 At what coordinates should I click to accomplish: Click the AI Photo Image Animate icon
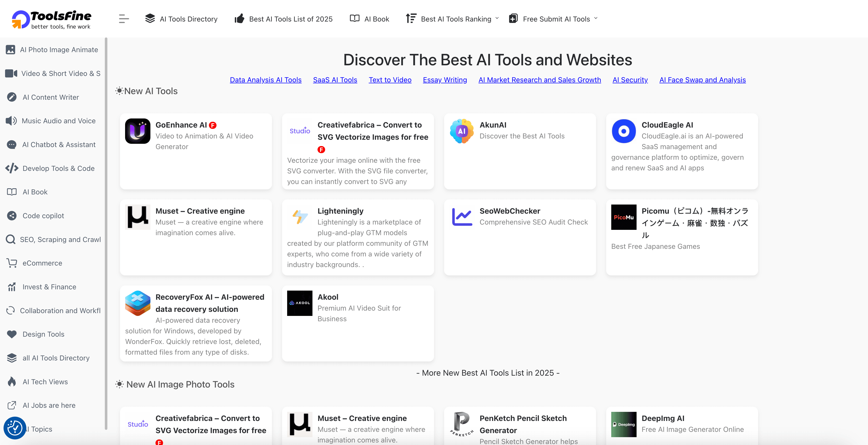(10, 50)
